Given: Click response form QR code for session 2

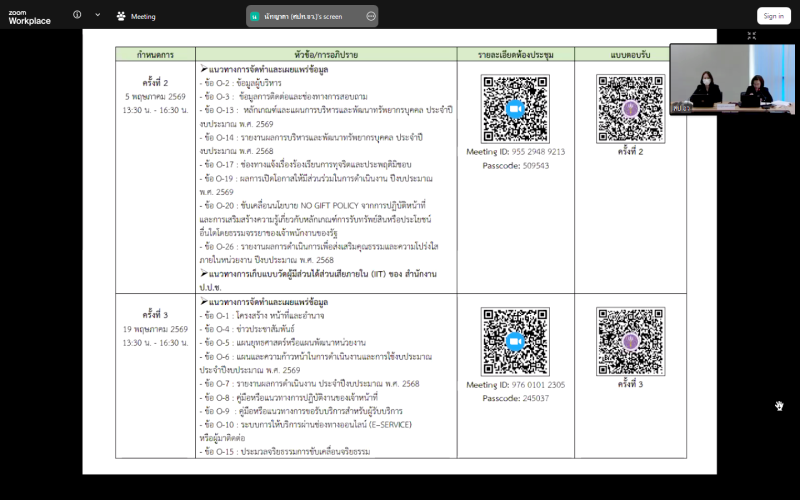Looking at the screenshot, I should point(631,108).
